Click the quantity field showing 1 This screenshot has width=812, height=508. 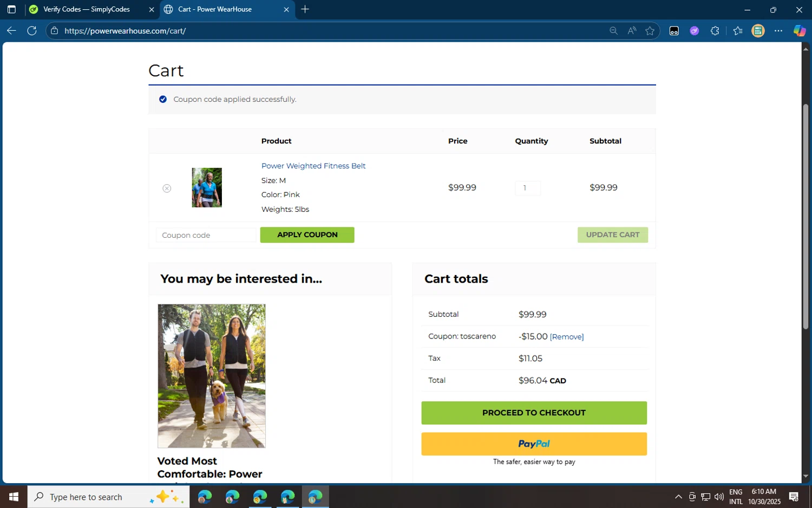(x=528, y=188)
